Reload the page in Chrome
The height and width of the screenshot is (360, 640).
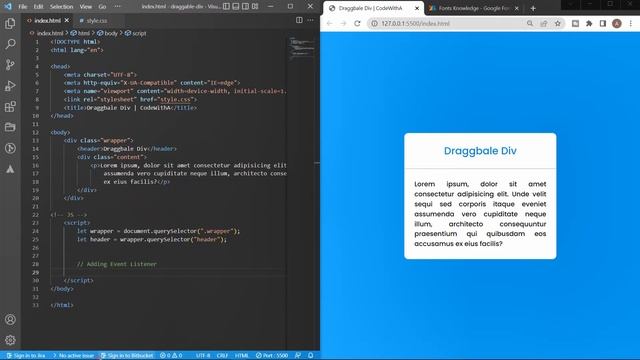(x=357, y=24)
